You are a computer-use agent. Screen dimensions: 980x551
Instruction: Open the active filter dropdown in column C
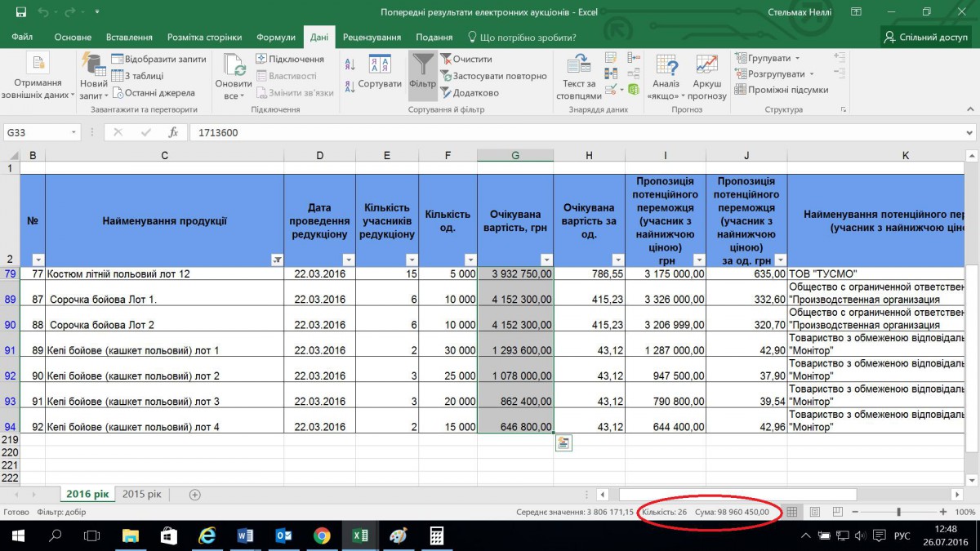[277, 259]
